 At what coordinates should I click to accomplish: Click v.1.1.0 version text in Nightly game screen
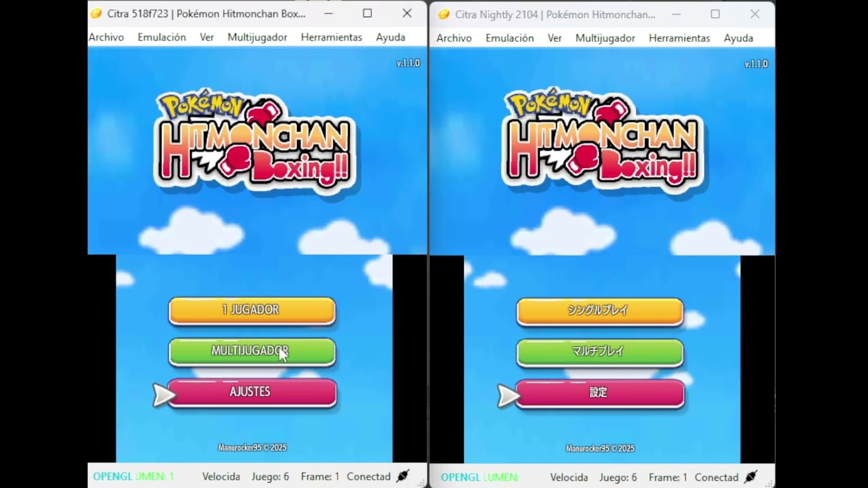[756, 64]
